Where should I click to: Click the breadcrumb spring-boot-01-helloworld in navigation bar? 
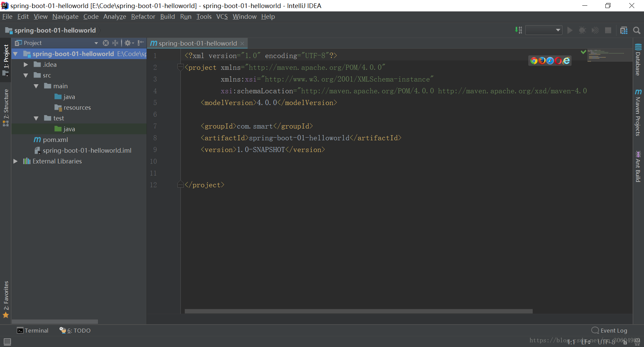point(51,30)
